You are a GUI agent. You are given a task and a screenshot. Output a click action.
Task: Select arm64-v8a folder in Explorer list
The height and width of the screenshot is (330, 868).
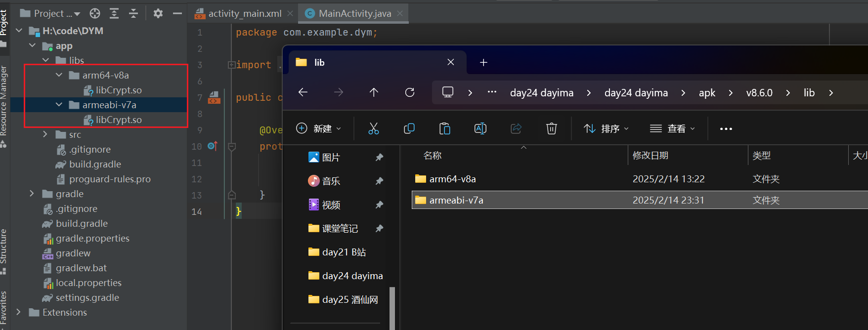pos(640,179)
